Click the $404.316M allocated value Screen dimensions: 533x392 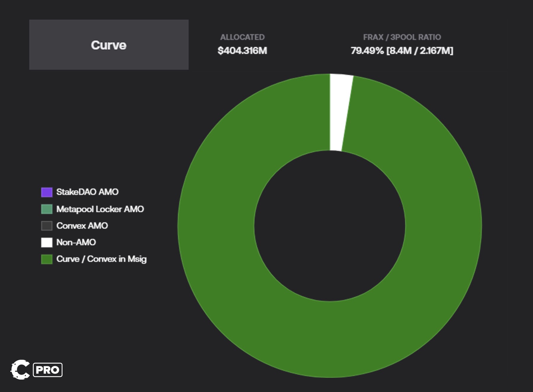click(242, 50)
